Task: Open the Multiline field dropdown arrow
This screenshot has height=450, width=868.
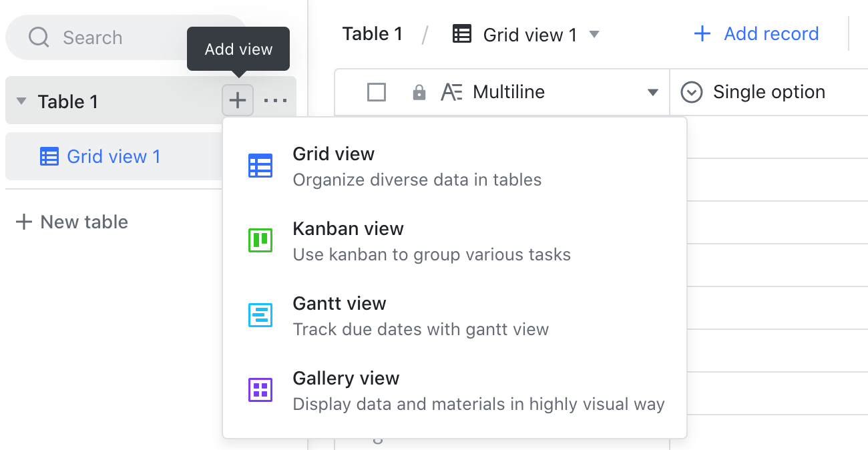Action: (652, 92)
